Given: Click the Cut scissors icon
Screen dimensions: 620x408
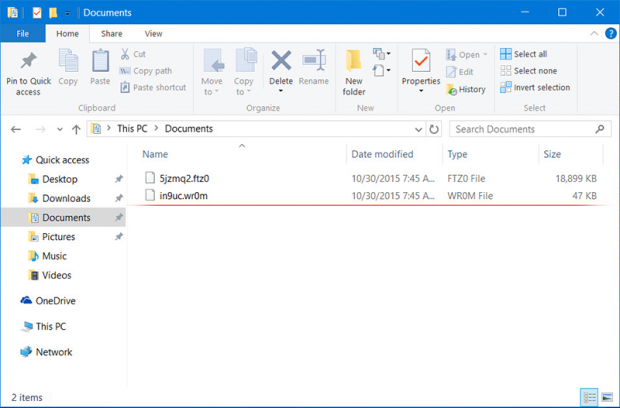Looking at the screenshot, I should (125, 54).
